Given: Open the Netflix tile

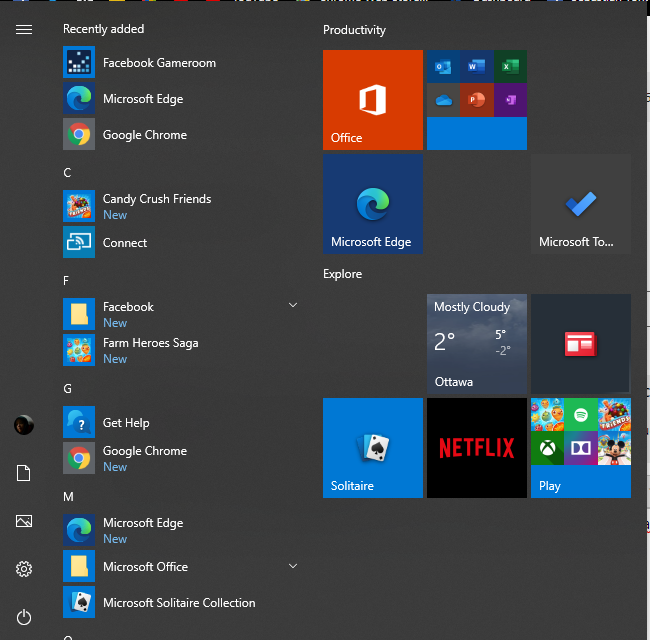Looking at the screenshot, I should point(476,447).
